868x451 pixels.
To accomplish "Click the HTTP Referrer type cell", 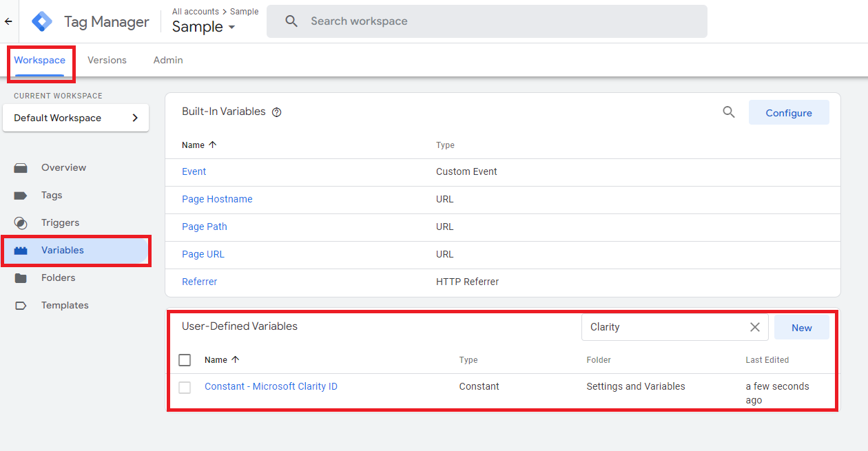I will pyautogui.click(x=467, y=282).
